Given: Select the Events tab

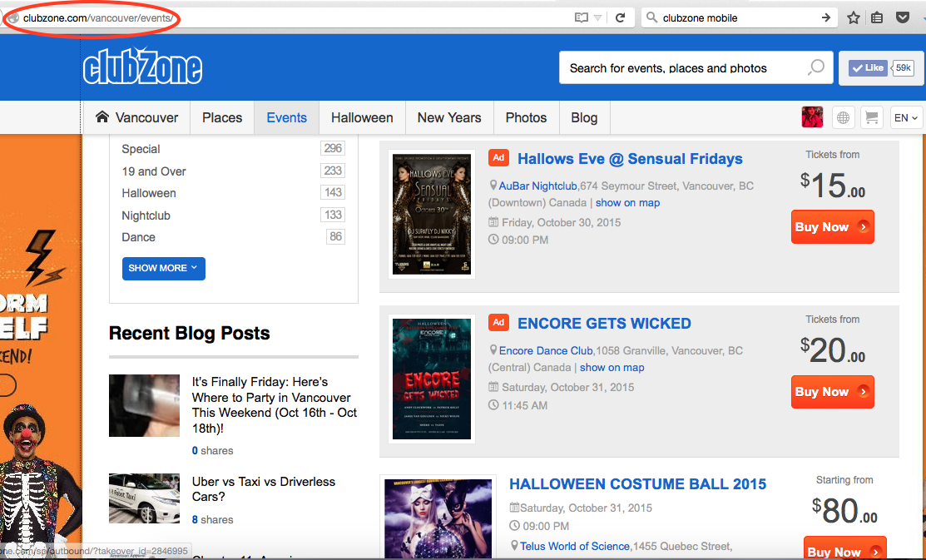Looking at the screenshot, I should click(x=286, y=117).
